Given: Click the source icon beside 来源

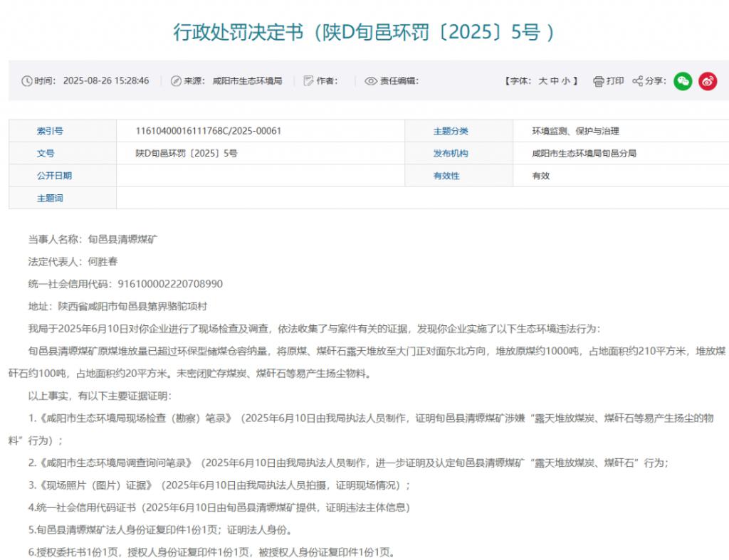Looking at the screenshot, I should 176,81.
